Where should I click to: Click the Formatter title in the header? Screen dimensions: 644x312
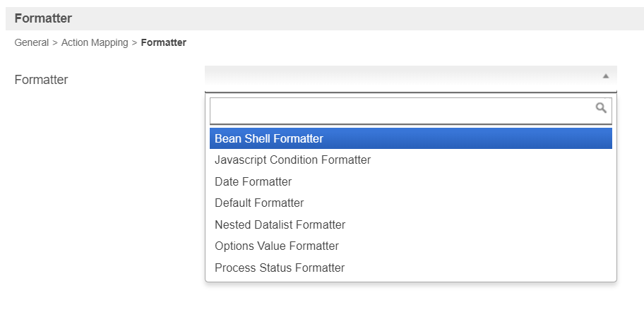[x=43, y=18]
